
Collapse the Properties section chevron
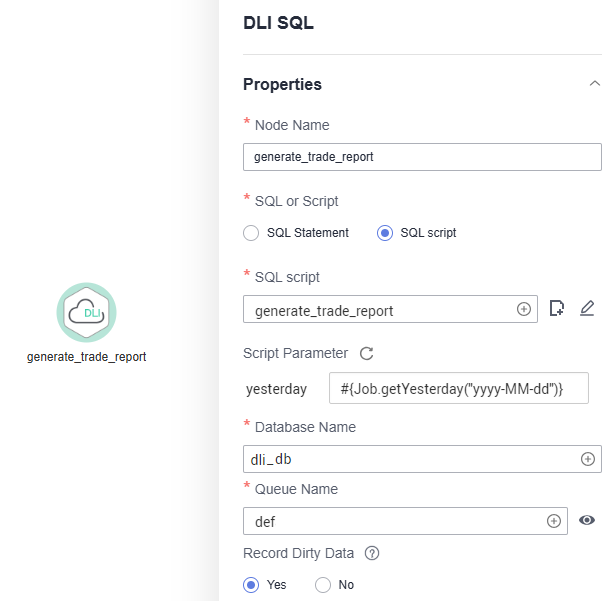coord(595,83)
